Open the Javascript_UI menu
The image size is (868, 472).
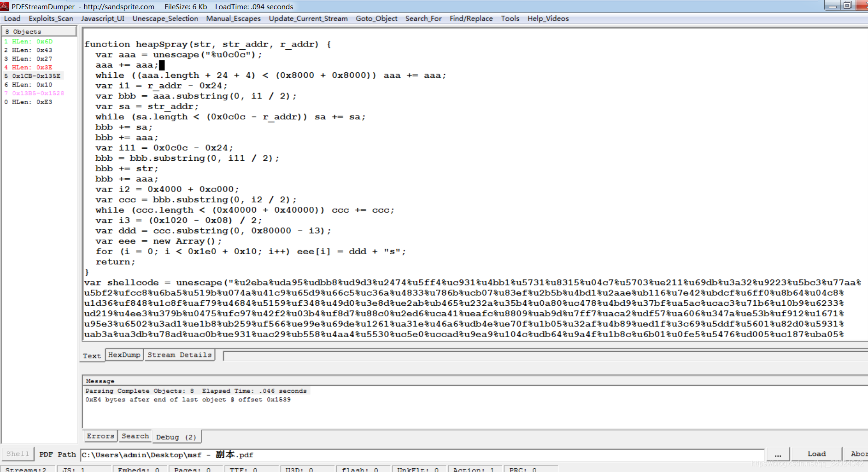pos(103,18)
